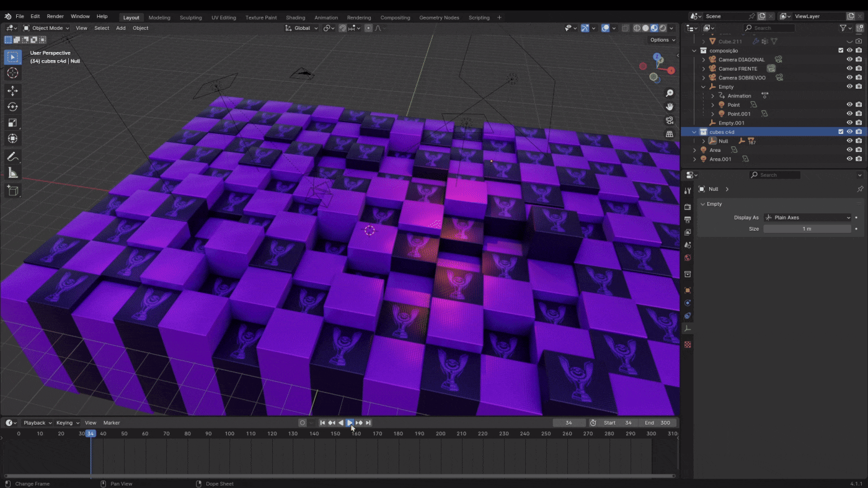Image resolution: width=868 pixels, height=488 pixels.
Task: Open the Physics properties tab
Action: pos(688,303)
